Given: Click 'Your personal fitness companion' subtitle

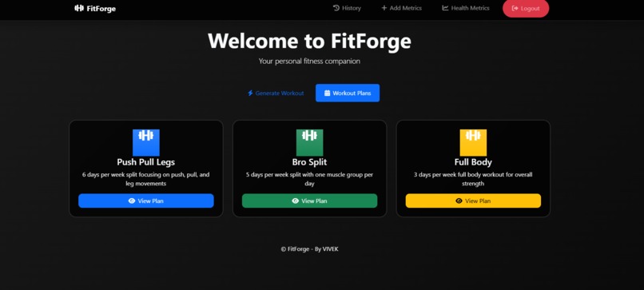Looking at the screenshot, I should (309, 62).
